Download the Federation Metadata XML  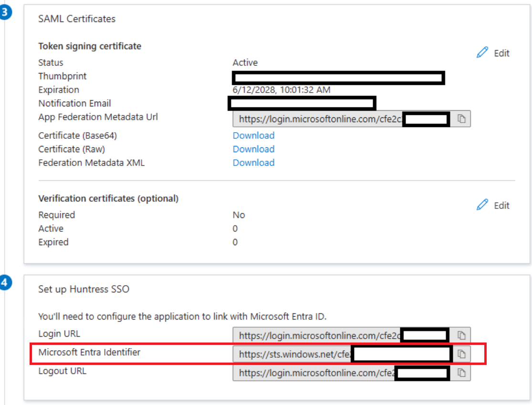253,163
